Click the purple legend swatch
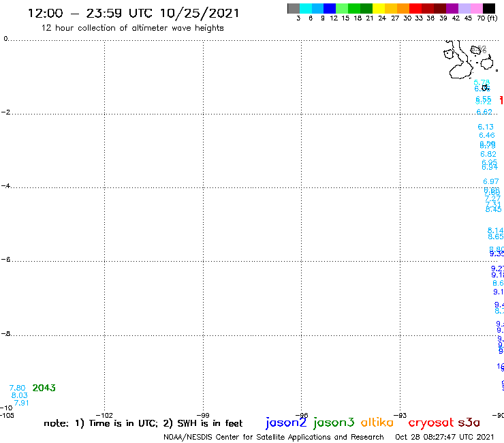 click(x=452, y=8)
